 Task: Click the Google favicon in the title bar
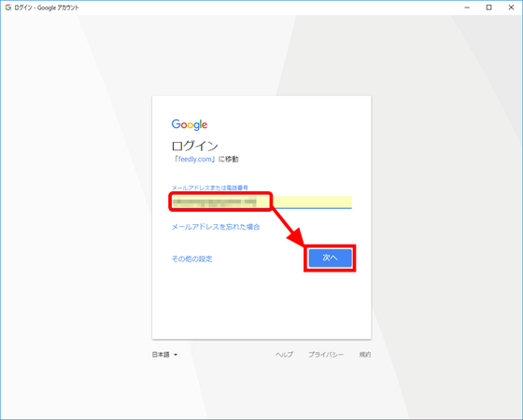coord(8,7)
